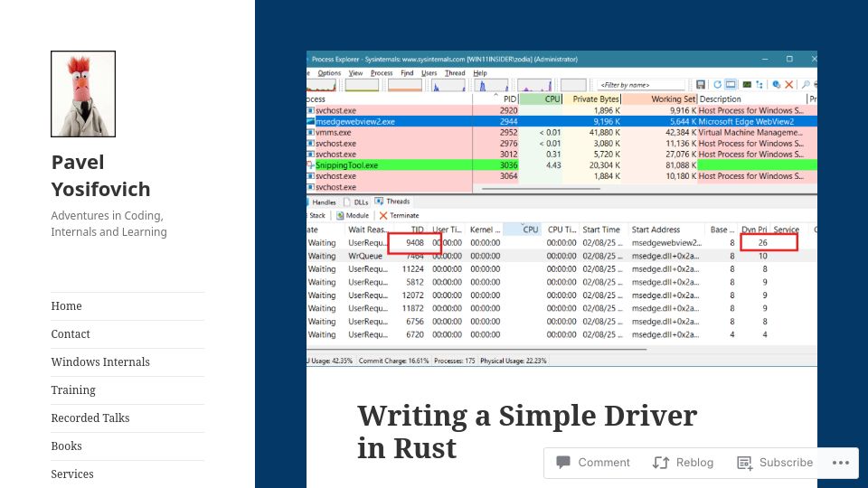The image size is (868, 488).
Task: Switch to the Threads tab
Action: click(392, 202)
